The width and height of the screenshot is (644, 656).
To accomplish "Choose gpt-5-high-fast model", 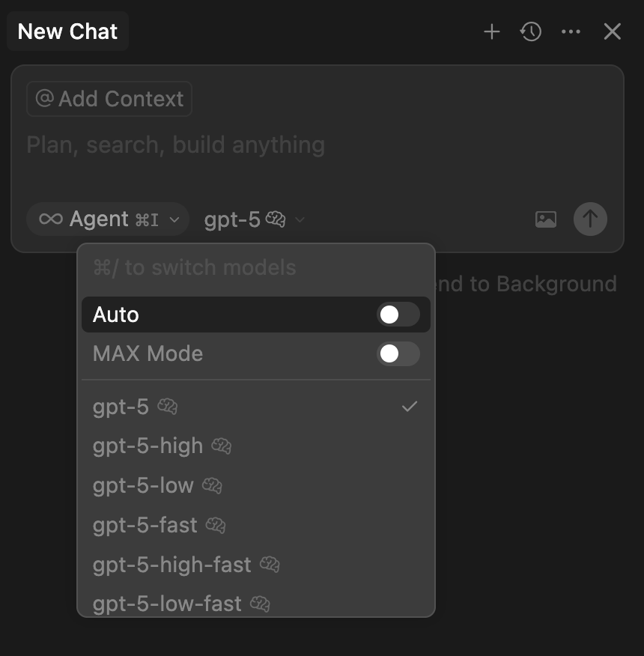I will click(x=171, y=565).
